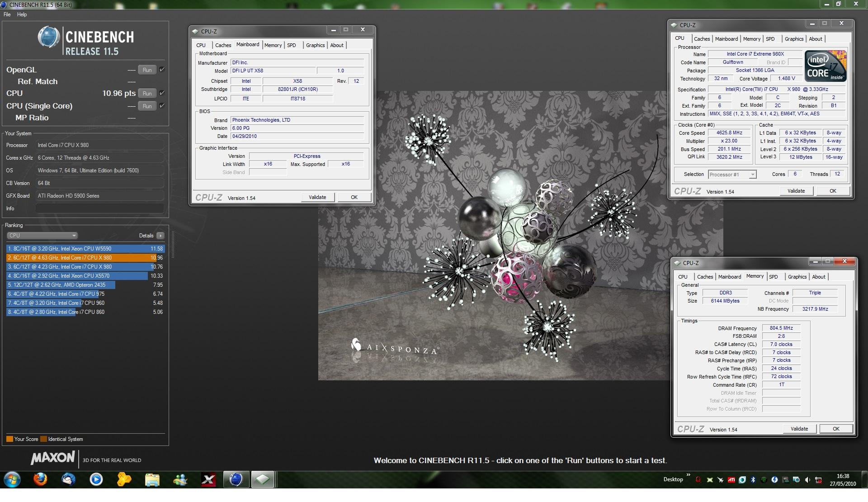The width and height of the screenshot is (868, 502).
Task: Open About tab in Memory CPU-Z window
Action: tap(819, 277)
